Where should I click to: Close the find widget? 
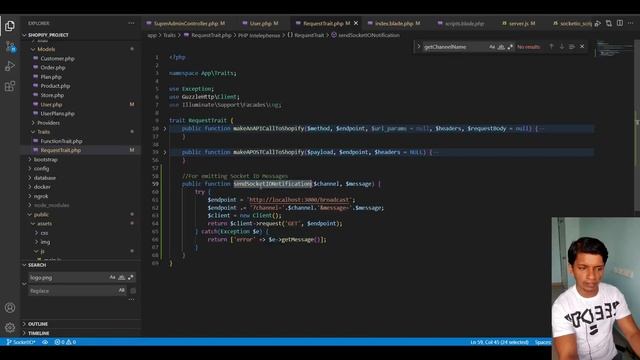coord(582,47)
